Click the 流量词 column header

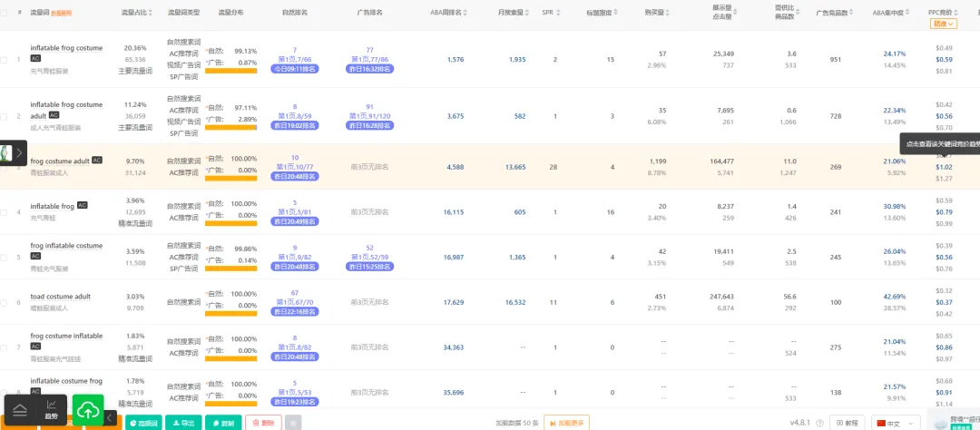(39, 12)
